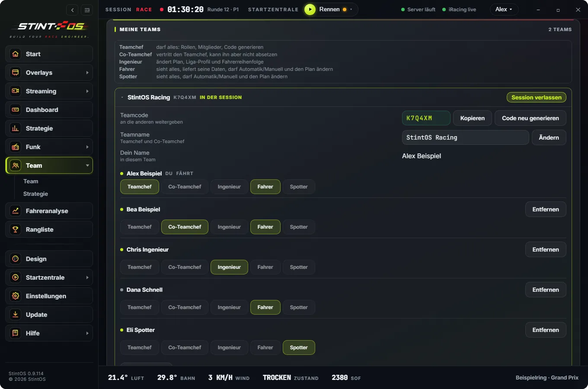
Task: Toggle Teamchef role for Eli Spotter
Action: [140, 348]
